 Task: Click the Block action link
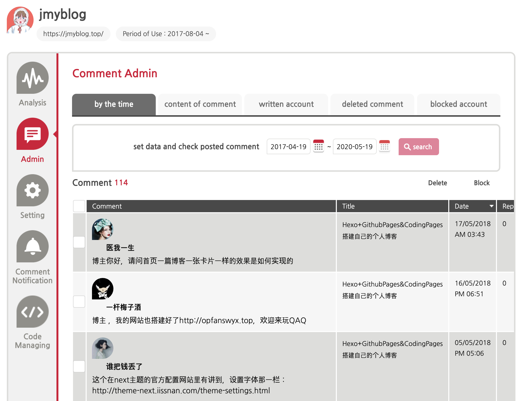[482, 183]
